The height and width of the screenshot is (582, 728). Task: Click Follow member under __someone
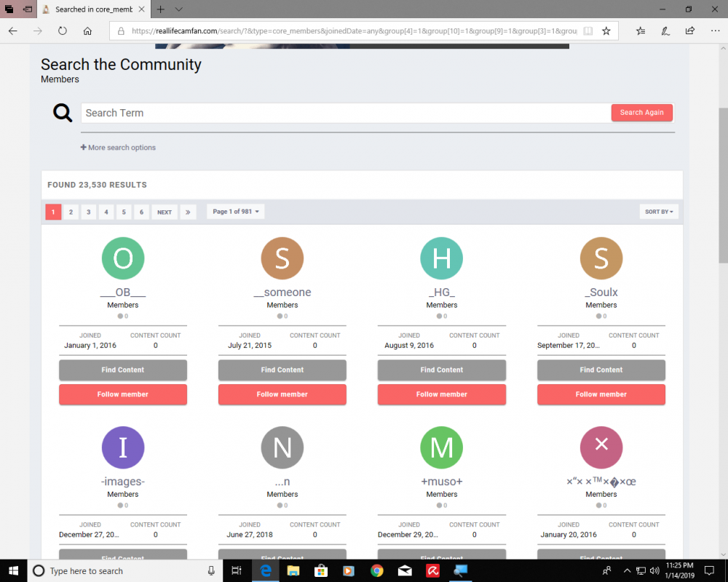click(282, 394)
